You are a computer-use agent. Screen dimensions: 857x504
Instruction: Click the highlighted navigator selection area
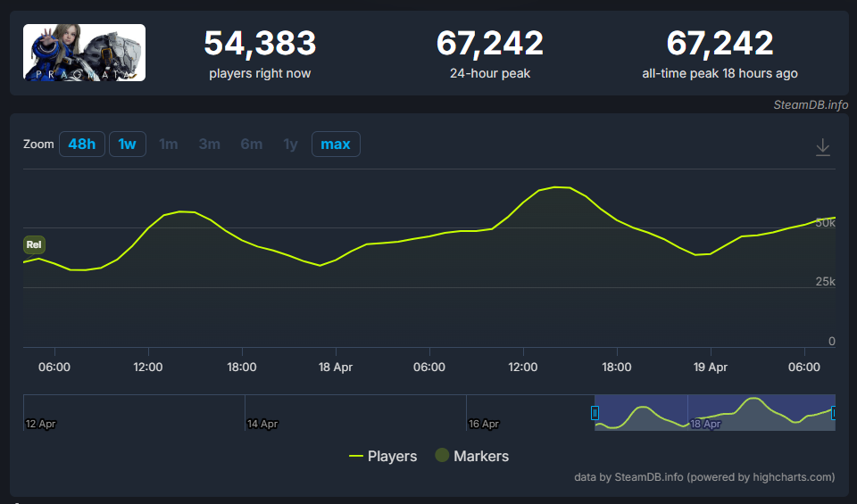pos(714,412)
